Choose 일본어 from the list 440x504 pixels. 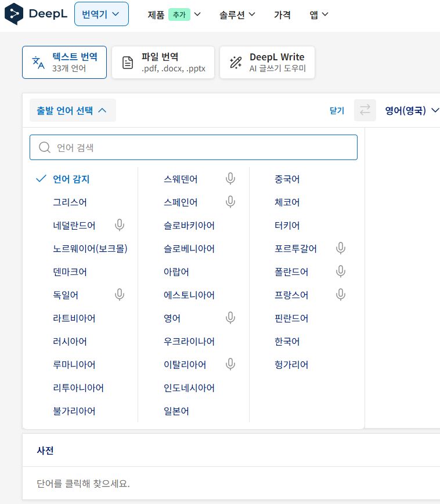click(x=176, y=411)
